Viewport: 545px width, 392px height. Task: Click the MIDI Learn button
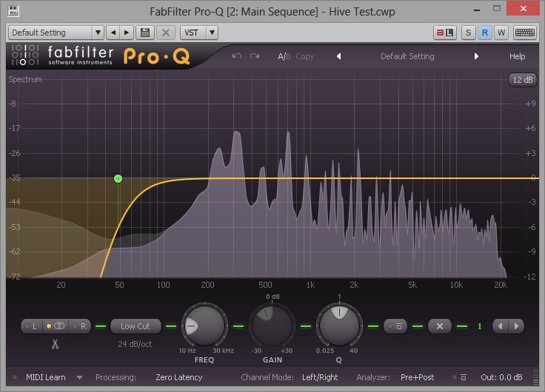point(45,377)
